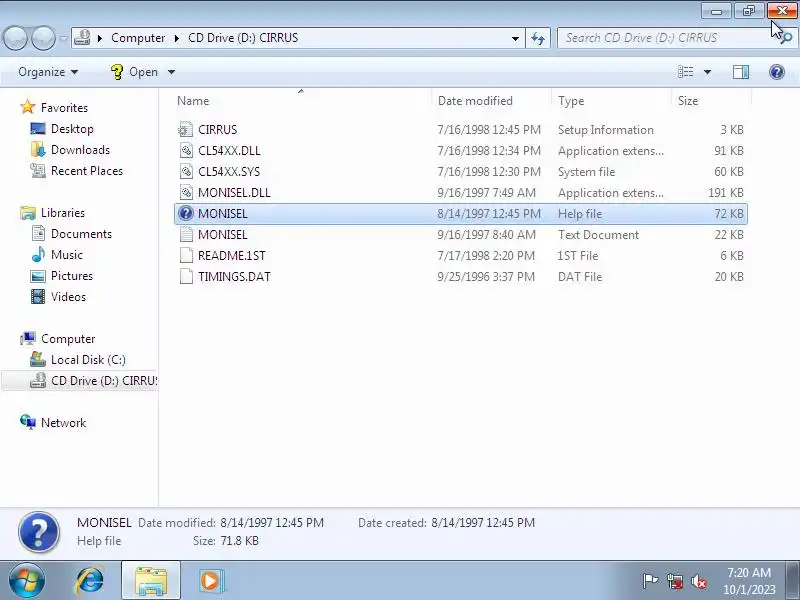Viewport: 800px width, 600px height.
Task: Select the MONISEL.DLL file icon
Action: [x=186, y=192]
